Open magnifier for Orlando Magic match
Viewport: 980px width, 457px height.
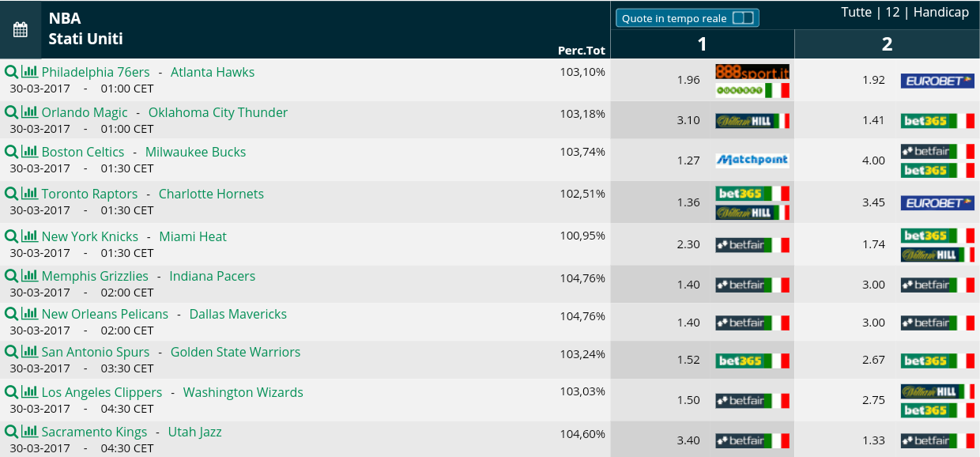(11, 112)
